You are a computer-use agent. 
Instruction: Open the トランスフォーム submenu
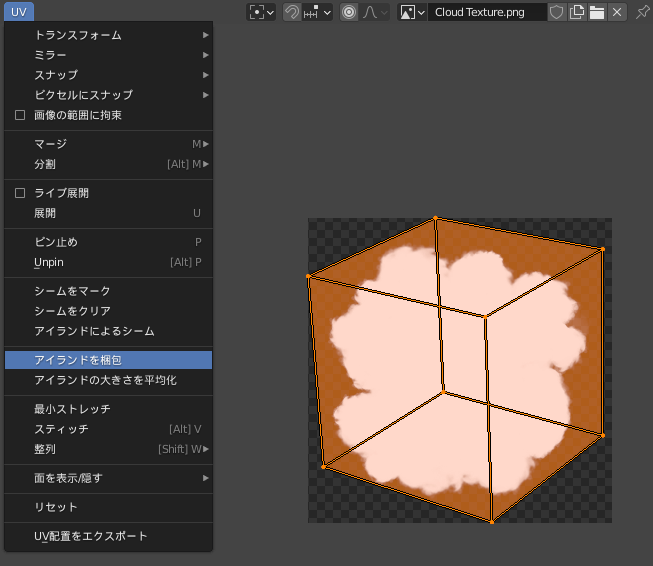pyautogui.click(x=108, y=35)
